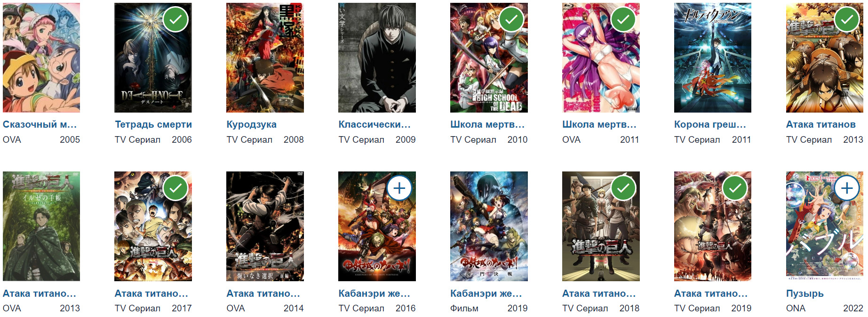
Task: Open Корона грешника 2011 poster thumbnail
Action: (x=713, y=57)
